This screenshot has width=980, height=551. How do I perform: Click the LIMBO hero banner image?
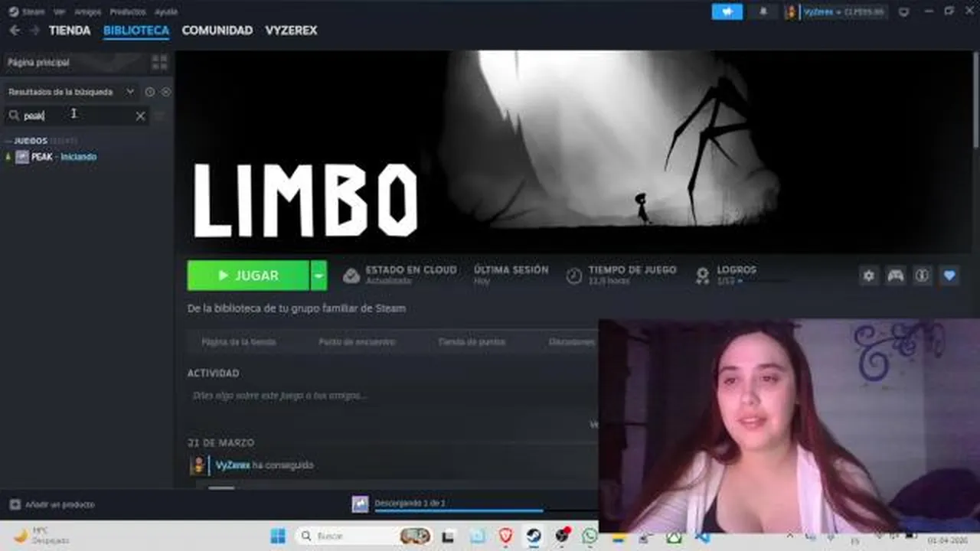coord(573,152)
